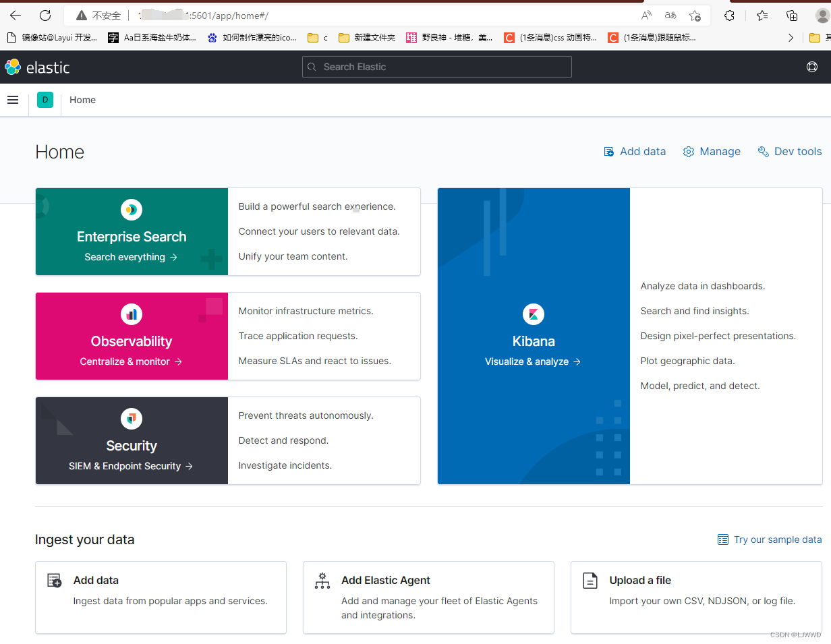831x644 pixels.
Task: Open browser collections icon
Action: (792, 15)
